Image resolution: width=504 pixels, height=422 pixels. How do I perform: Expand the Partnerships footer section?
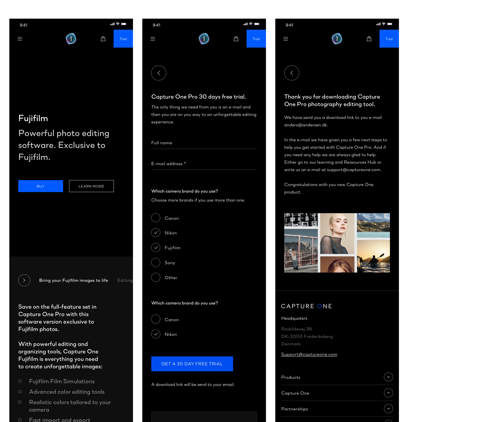[337, 409]
